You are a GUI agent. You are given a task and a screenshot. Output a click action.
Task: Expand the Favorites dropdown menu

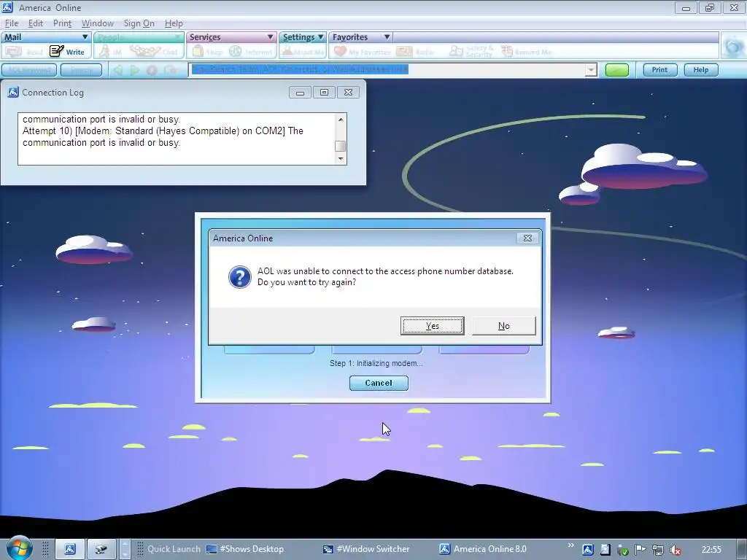tap(387, 36)
